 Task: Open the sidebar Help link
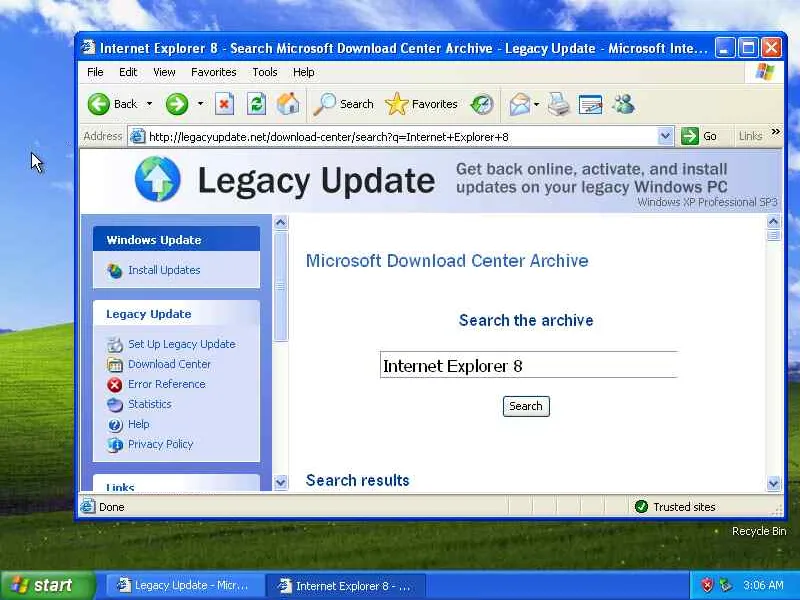click(139, 424)
